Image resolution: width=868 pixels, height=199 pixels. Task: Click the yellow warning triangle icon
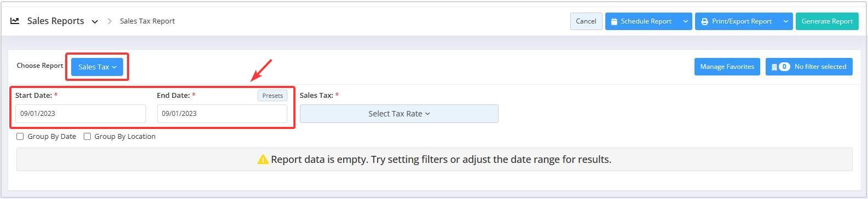[263, 159]
